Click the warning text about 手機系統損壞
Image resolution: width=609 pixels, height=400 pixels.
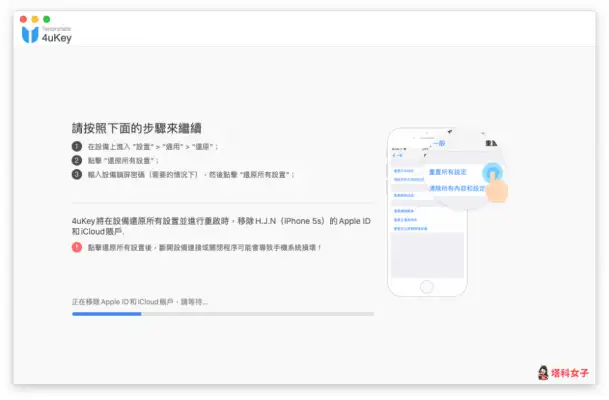[x=205, y=247]
